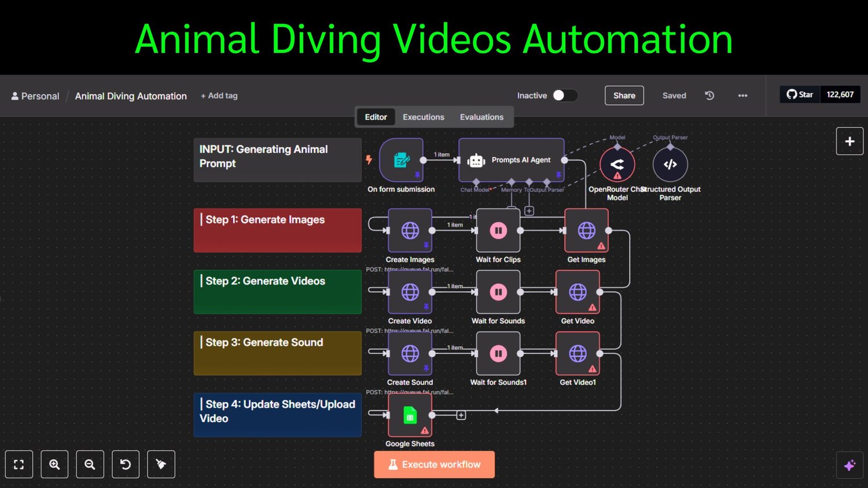Click the GitHub Star button
868x488 pixels.
pos(800,94)
